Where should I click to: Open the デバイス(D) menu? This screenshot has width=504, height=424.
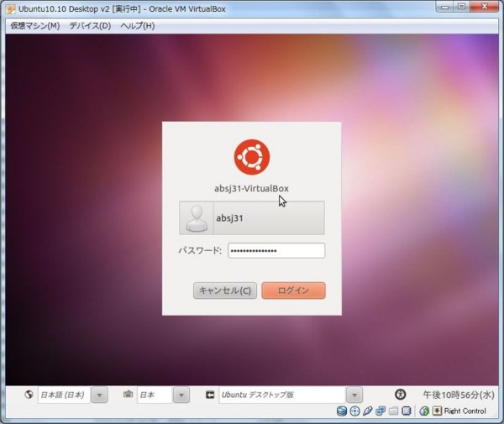(x=90, y=26)
